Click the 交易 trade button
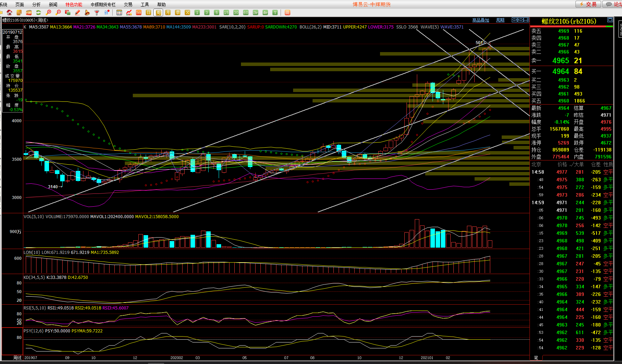This screenshot has height=364, width=622. click(588, 4)
